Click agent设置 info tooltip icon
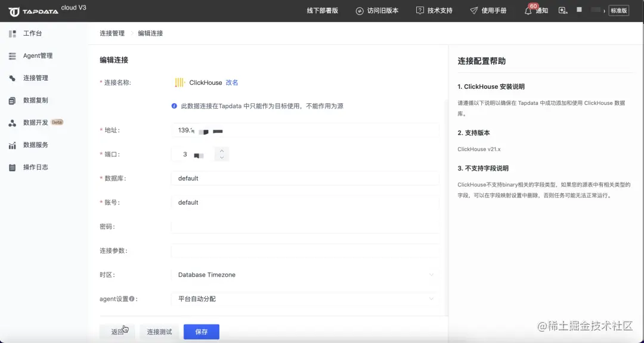Screen dimensions: 644x343 click(x=132, y=299)
